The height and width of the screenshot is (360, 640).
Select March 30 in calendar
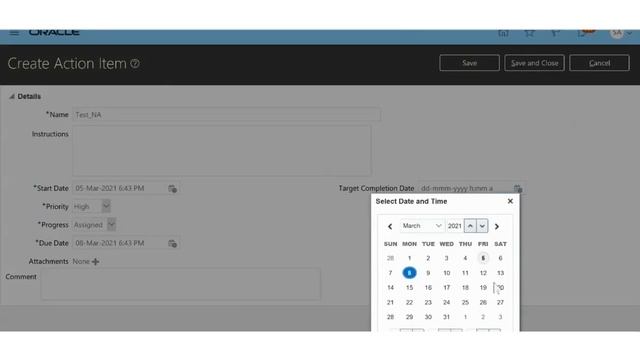(428, 317)
